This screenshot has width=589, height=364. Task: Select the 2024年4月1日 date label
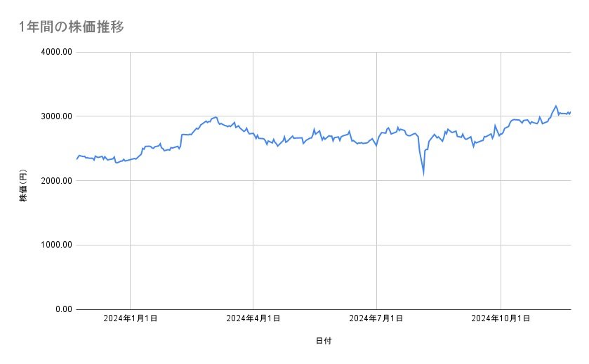coord(253,319)
